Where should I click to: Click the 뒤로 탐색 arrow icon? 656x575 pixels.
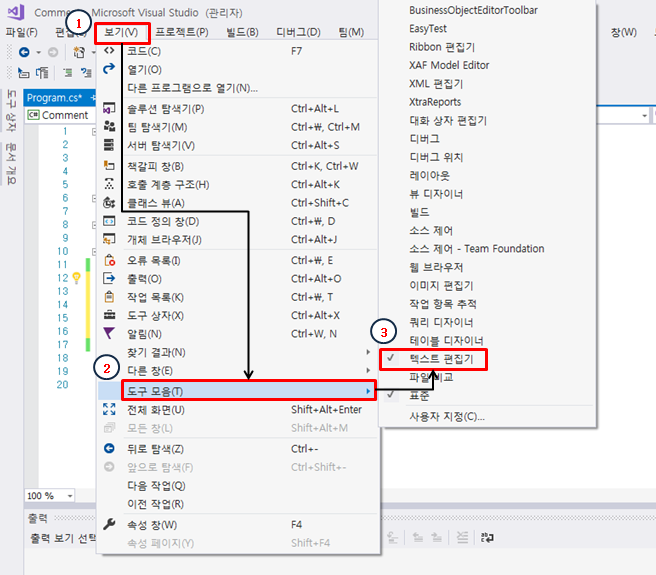click(x=109, y=448)
